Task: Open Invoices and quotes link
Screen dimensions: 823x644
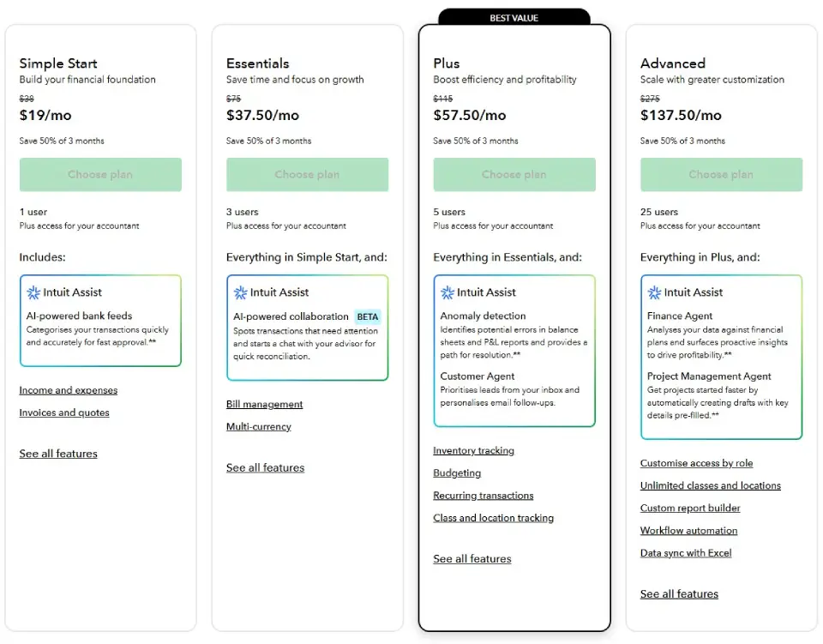Action: tap(64, 412)
